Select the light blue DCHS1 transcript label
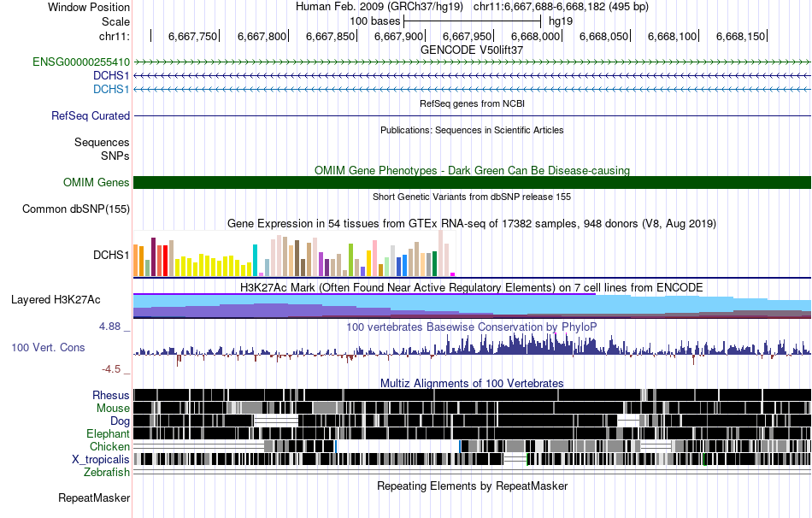This screenshot has width=812, height=518. pyautogui.click(x=111, y=89)
